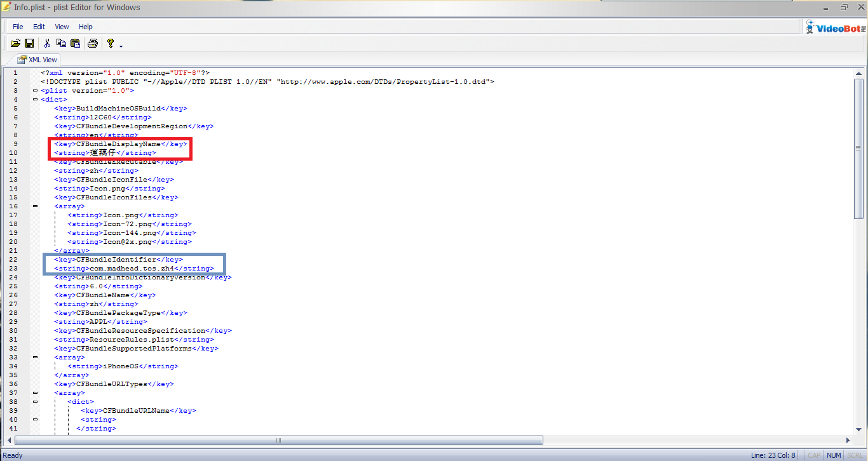Cut selection with the scissors icon

point(47,43)
